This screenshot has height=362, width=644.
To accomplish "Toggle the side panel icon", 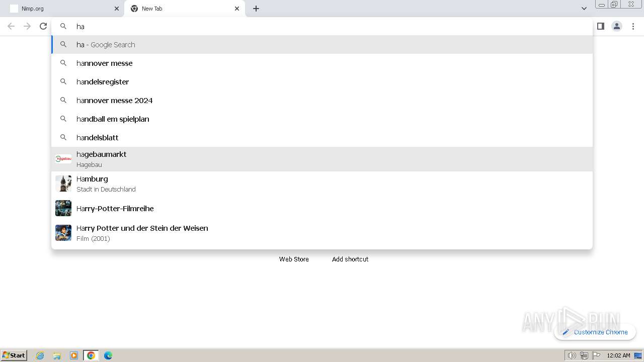I will pyautogui.click(x=601, y=26).
